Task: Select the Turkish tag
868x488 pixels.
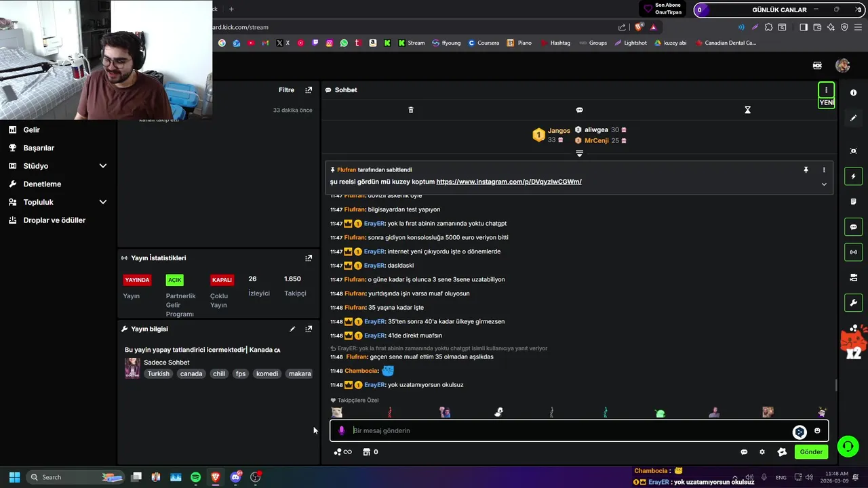Action: point(159,374)
